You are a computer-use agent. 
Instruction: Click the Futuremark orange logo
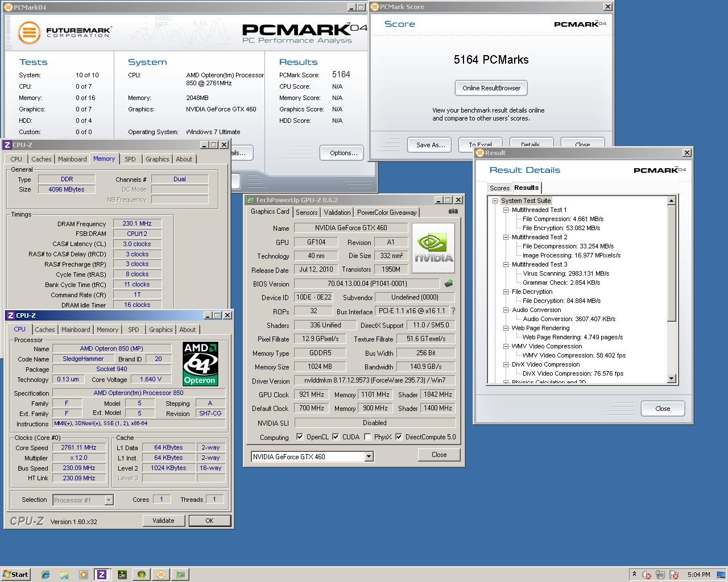click(x=28, y=32)
